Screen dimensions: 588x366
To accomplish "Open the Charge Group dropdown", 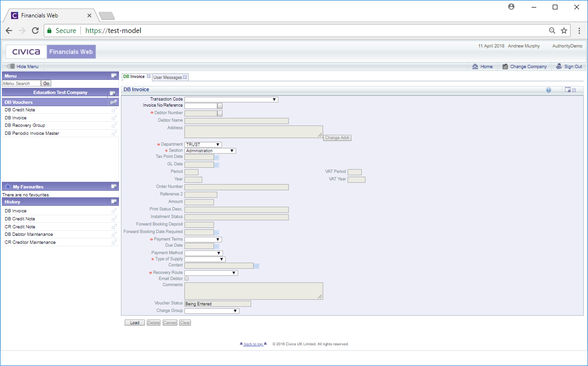I will click(212, 311).
